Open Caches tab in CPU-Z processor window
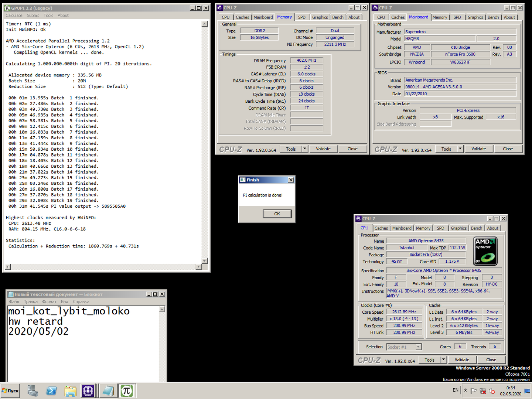Screen dimensions: 532x399 coord(381,228)
